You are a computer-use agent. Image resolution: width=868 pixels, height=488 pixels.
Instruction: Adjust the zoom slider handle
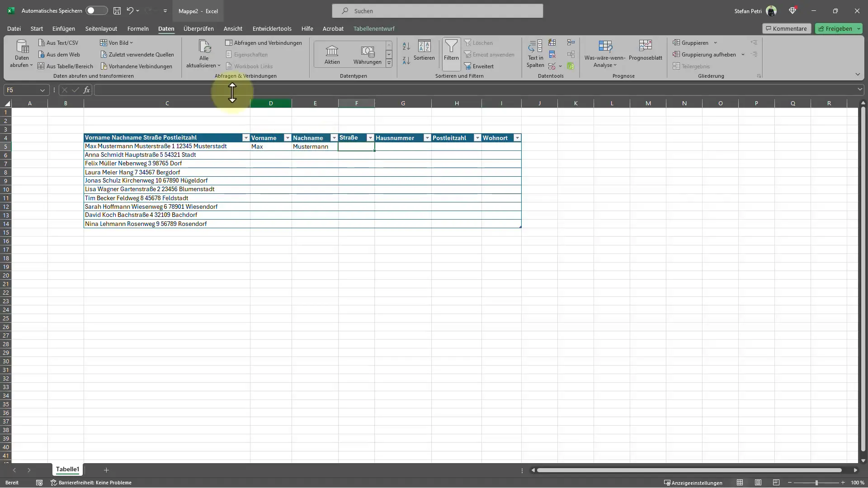(816, 483)
